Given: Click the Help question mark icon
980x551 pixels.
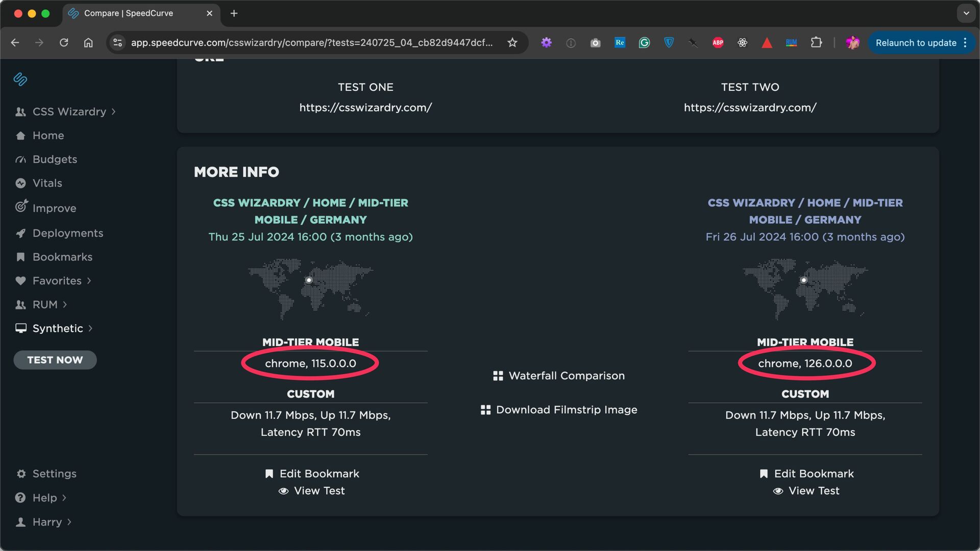Looking at the screenshot, I should point(20,498).
